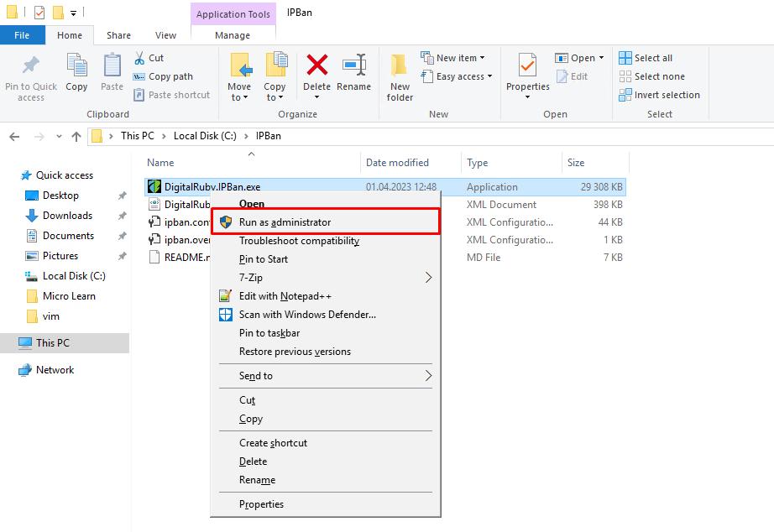Click the ipban.override file icon
The width and height of the screenshot is (774, 532).
tap(154, 240)
